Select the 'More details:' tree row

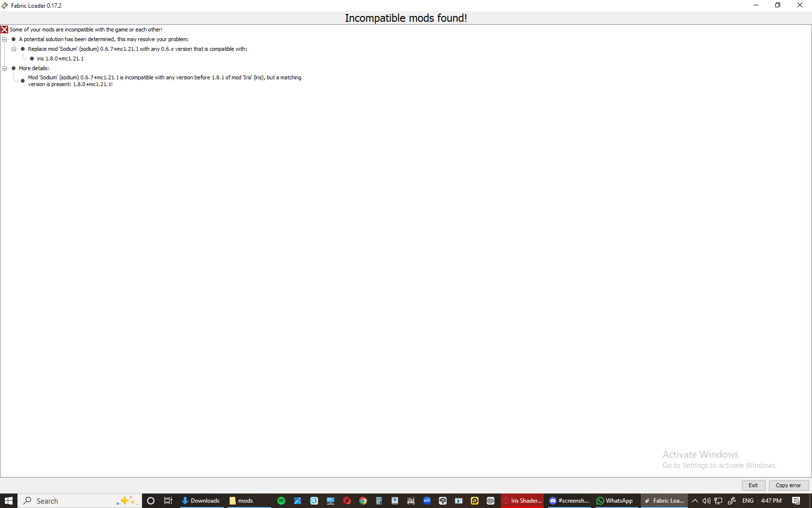[x=34, y=68]
